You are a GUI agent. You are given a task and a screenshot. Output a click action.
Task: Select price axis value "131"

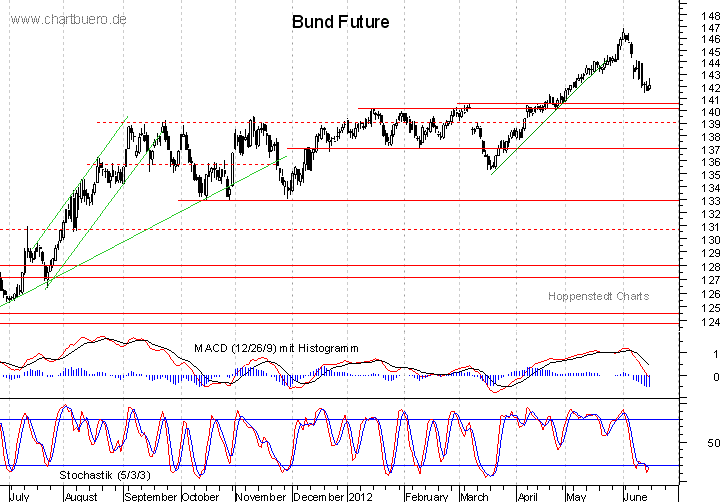click(x=710, y=227)
